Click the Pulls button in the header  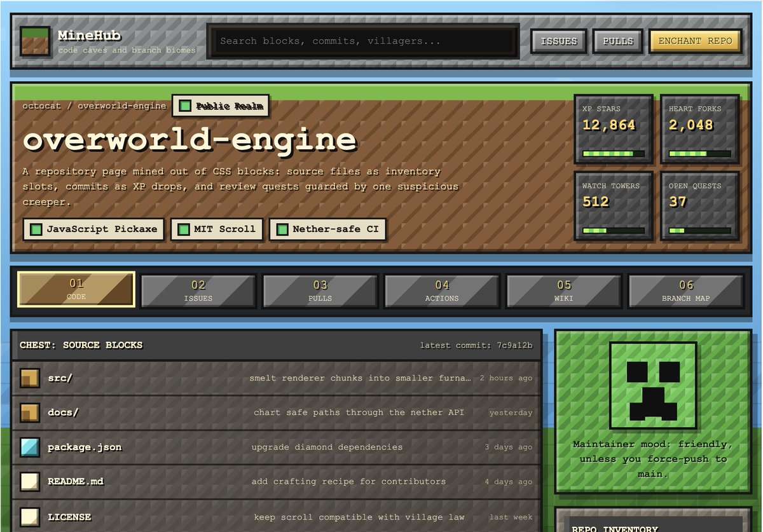pyautogui.click(x=618, y=41)
